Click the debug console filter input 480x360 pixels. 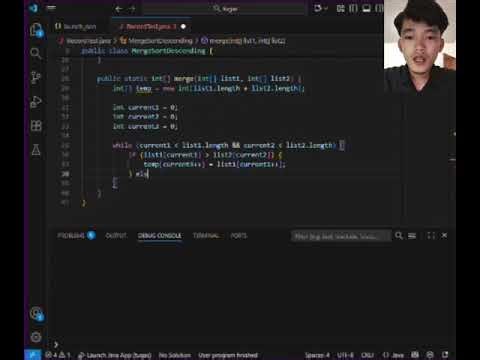click(341, 236)
